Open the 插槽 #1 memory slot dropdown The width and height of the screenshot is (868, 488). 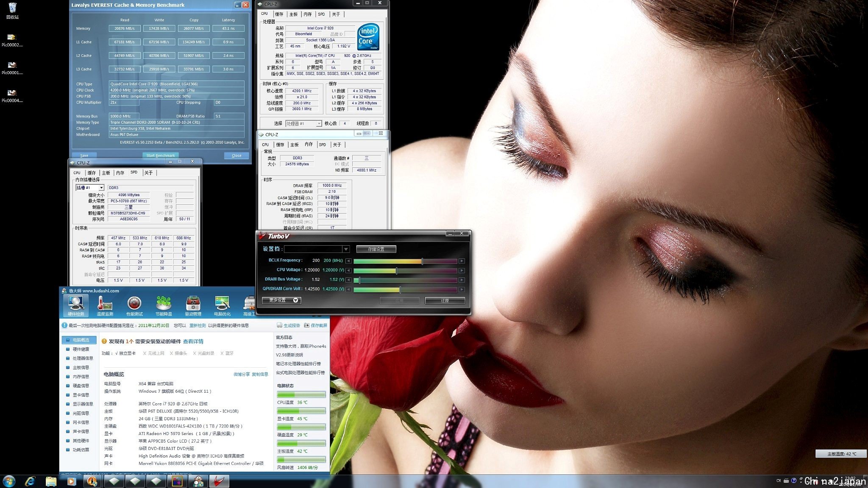tap(90, 188)
